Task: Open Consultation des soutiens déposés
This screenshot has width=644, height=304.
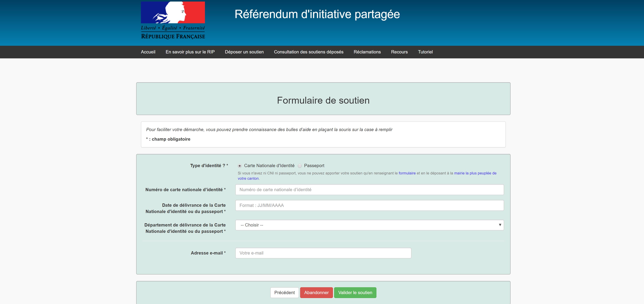Action: click(x=309, y=52)
